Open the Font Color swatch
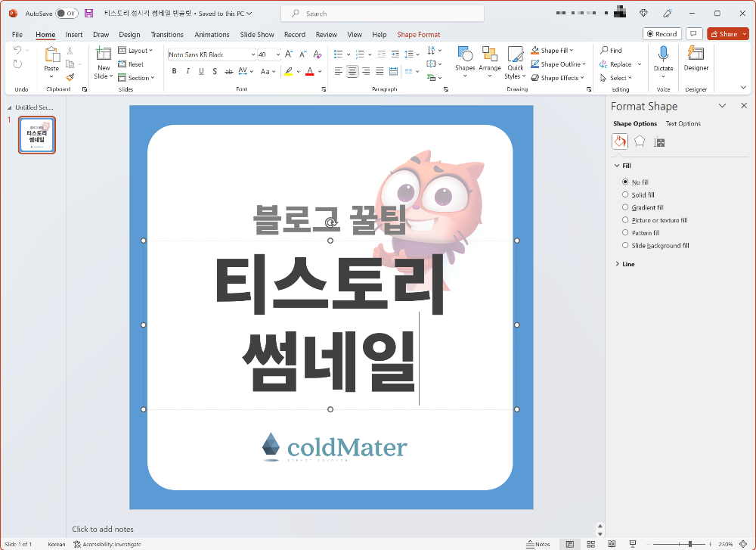This screenshot has width=756, height=550. (x=311, y=72)
